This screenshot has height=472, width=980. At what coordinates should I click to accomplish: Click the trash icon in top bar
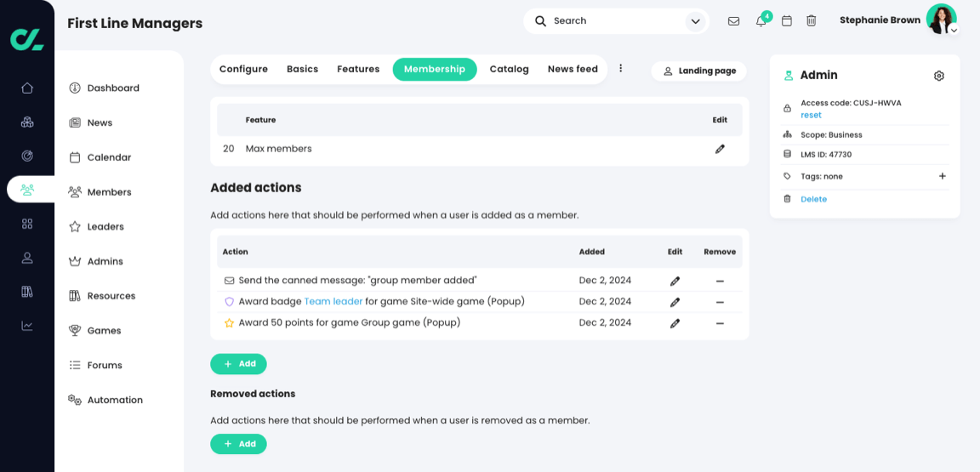812,21
